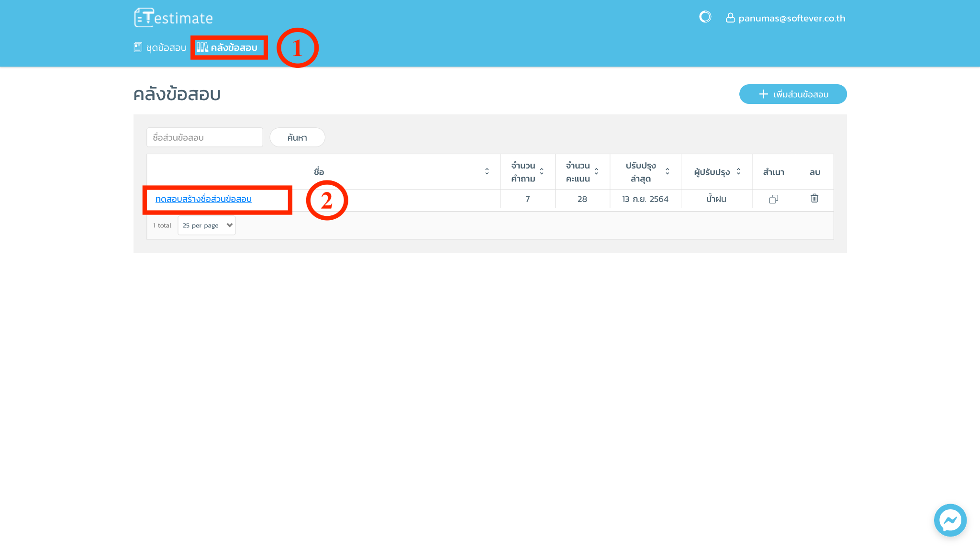Click the เพิ่มส่วนข้อสอบ button
The height and width of the screenshot is (550, 980).
(792, 94)
